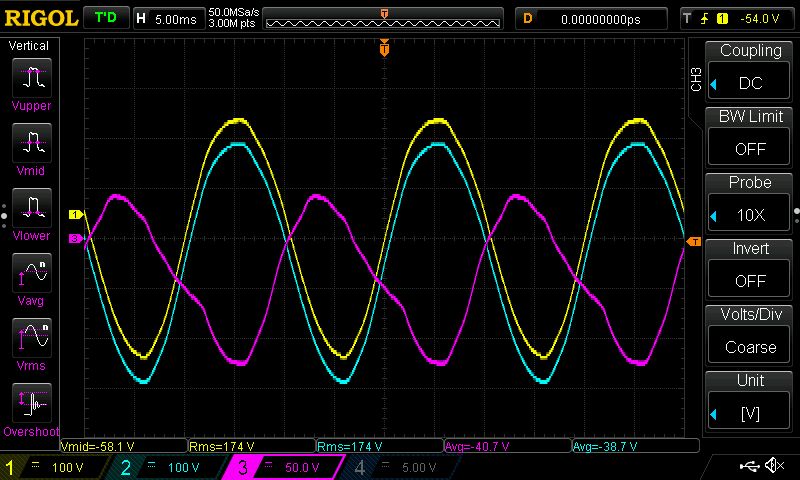Click the 50.0MSa/s sample rate readout
This screenshot has height=480, width=800.
click(x=234, y=12)
